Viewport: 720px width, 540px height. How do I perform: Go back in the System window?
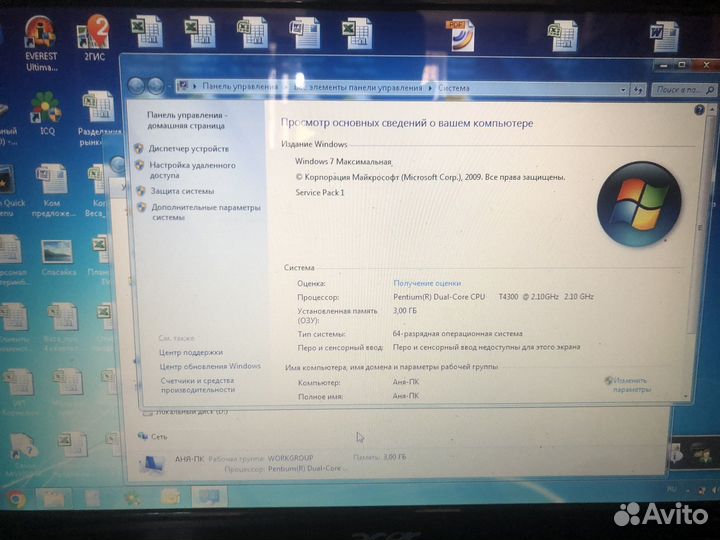136,86
